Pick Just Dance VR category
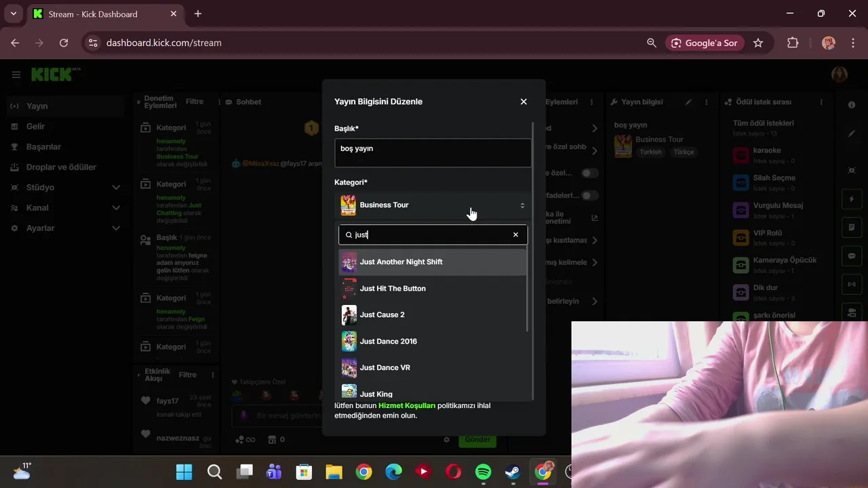Viewport: 868px width, 488px height. point(433,368)
